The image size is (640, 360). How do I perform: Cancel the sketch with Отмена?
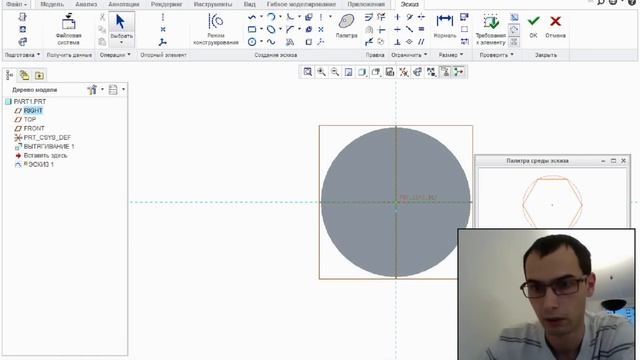[555, 26]
